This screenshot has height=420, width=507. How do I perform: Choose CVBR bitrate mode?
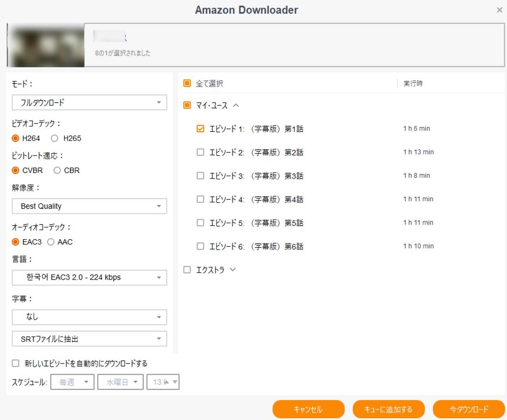pos(15,170)
